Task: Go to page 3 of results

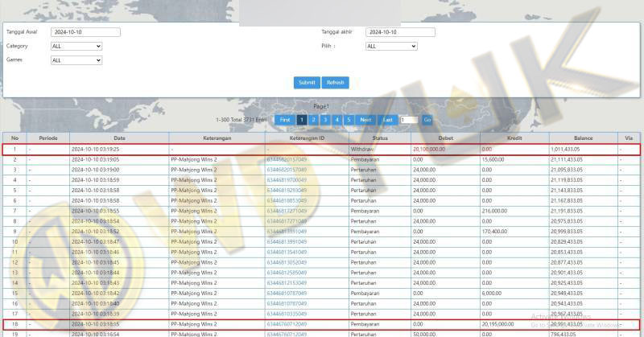Action: (x=325, y=120)
